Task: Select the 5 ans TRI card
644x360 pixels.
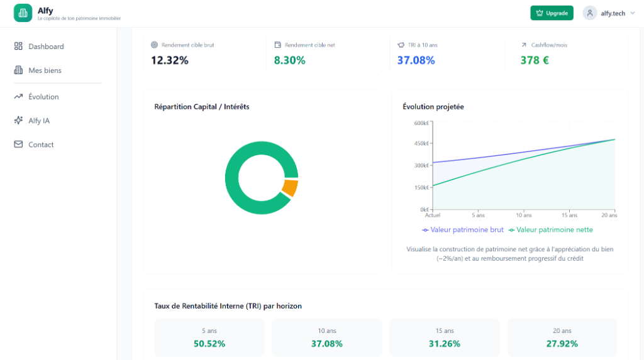Action: 209,337
